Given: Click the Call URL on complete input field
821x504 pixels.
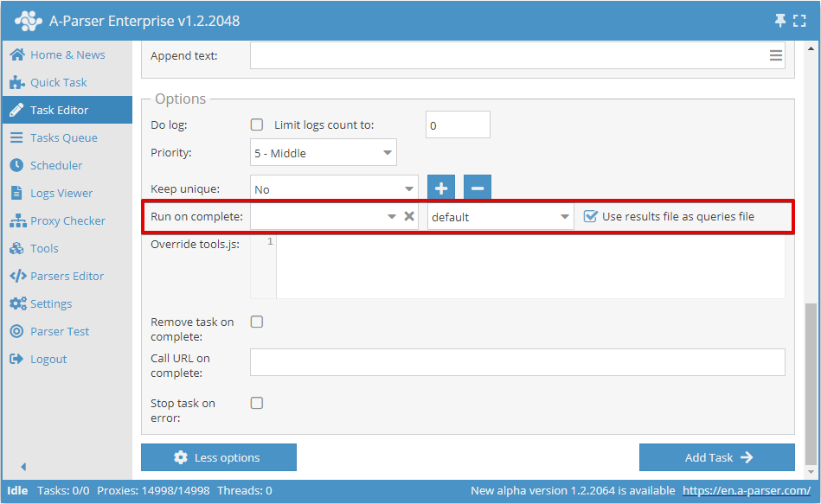Looking at the screenshot, I should [x=517, y=362].
